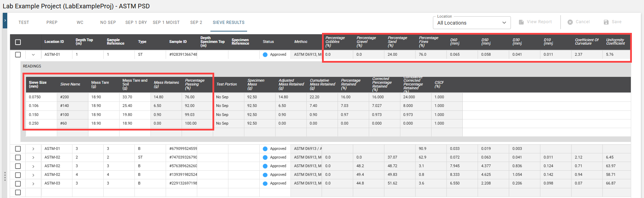Click the blue Approved status dot for sample #928391366748
This screenshot has height=198, width=644.
click(x=265, y=55)
